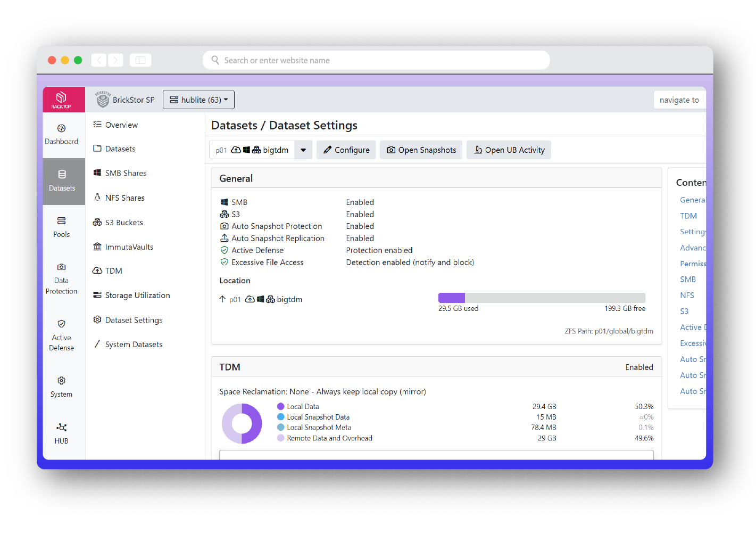Screen dimensions: 756x533
Task: Click the SMB Windows icon in General
Action: coord(224,202)
